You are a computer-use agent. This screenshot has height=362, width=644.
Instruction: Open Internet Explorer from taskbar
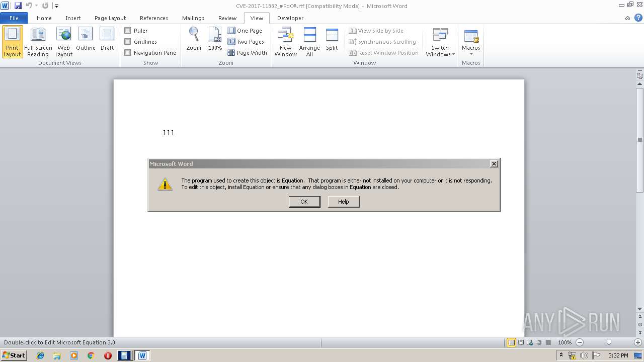pos(40,355)
